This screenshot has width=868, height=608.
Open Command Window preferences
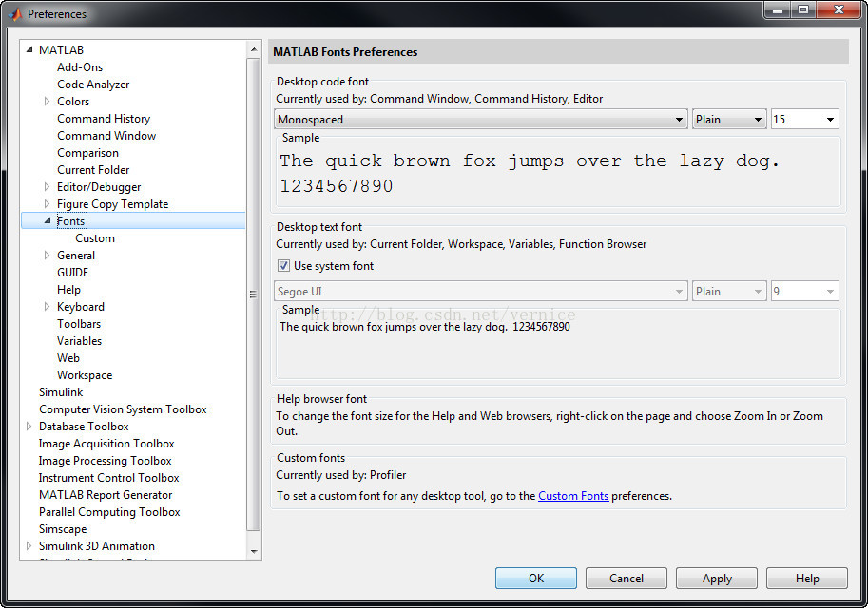pyautogui.click(x=106, y=136)
